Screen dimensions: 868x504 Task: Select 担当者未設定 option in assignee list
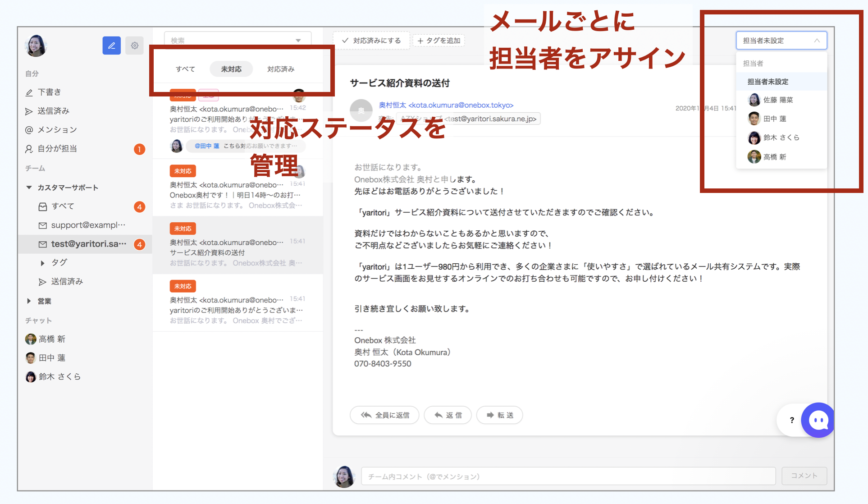(767, 82)
